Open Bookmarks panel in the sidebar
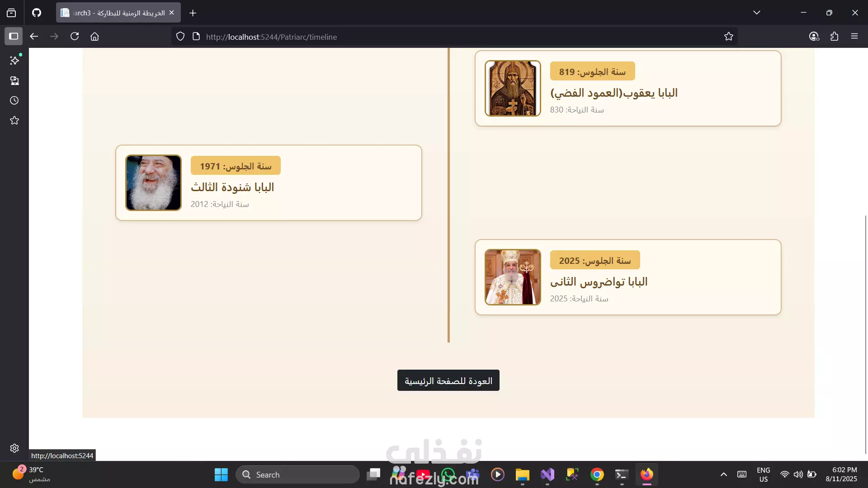Image resolution: width=868 pixels, height=488 pixels. tap(14, 120)
